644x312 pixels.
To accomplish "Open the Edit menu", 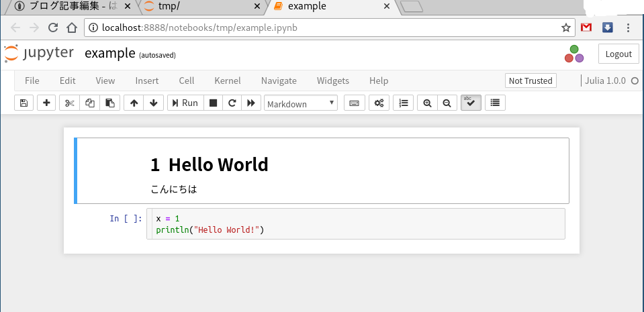I will tap(67, 81).
